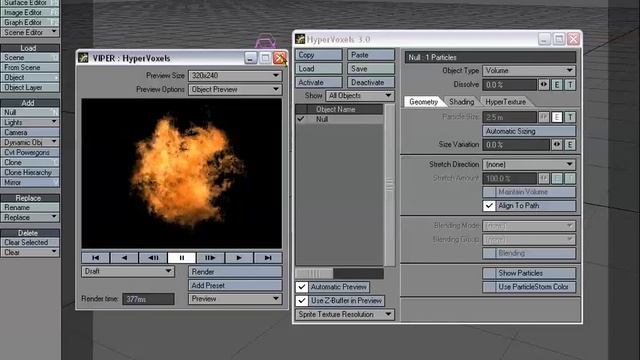
Task: Open the Draft quality dropdown
Action: (128, 271)
